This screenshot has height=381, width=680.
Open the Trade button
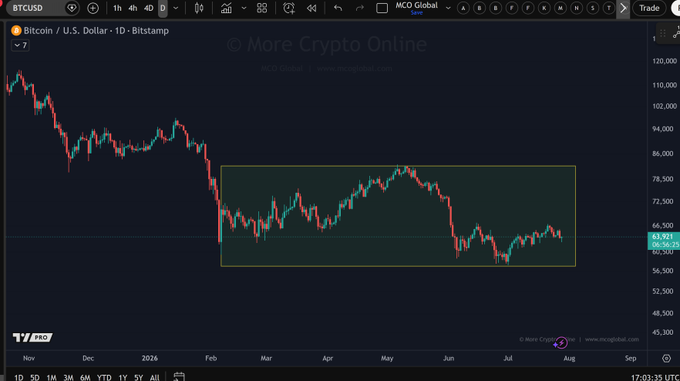point(649,8)
